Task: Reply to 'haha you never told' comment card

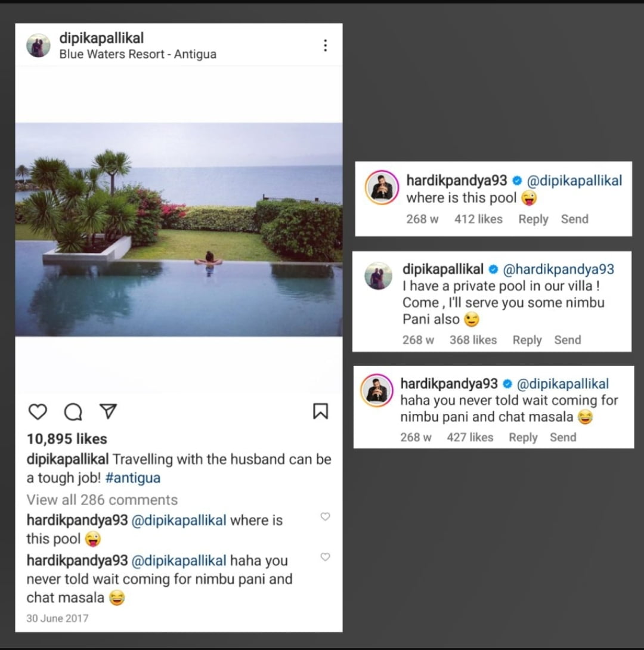Action: pyautogui.click(x=523, y=437)
